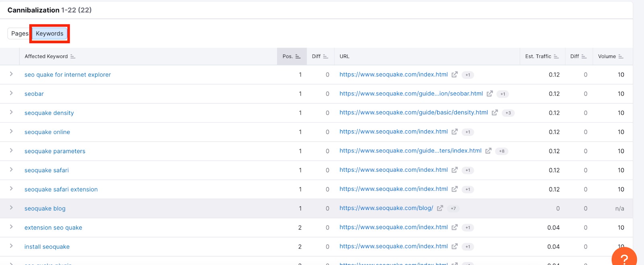Expand the seobar keyword row
Viewport: 644px width, 265px height.
coord(11,93)
